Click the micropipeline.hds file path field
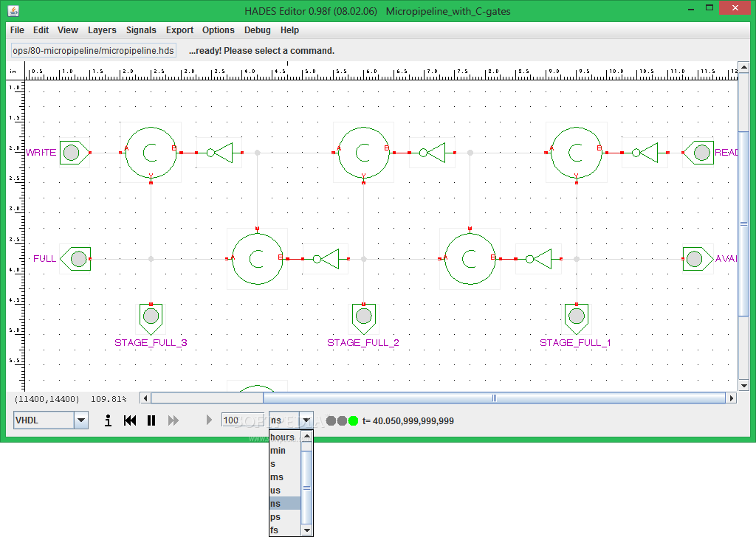 94,51
